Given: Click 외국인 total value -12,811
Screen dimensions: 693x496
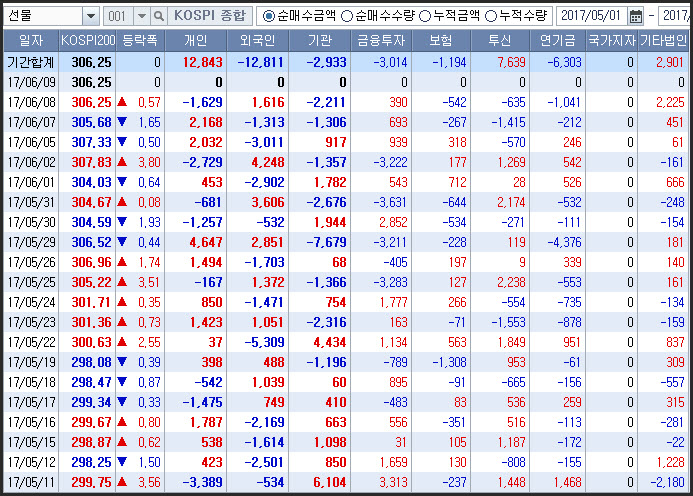Looking at the screenshot, I should tap(260, 62).
